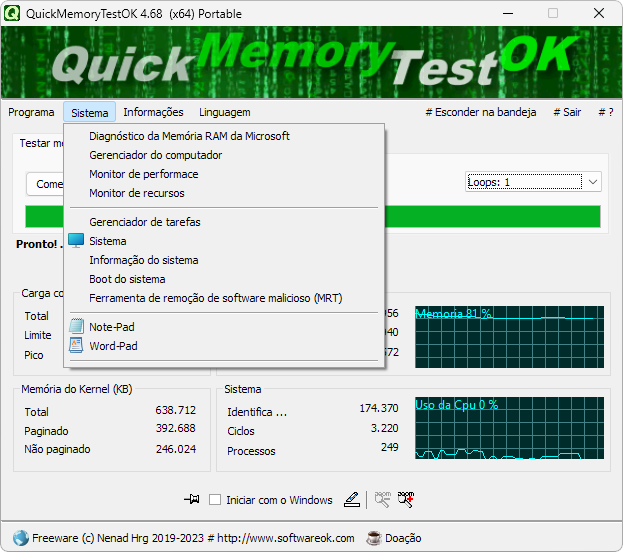Enable Iniciar com o Windows checkbox
Image resolution: width=623 pixels, height=552 pixels.
tap(215, 500)
